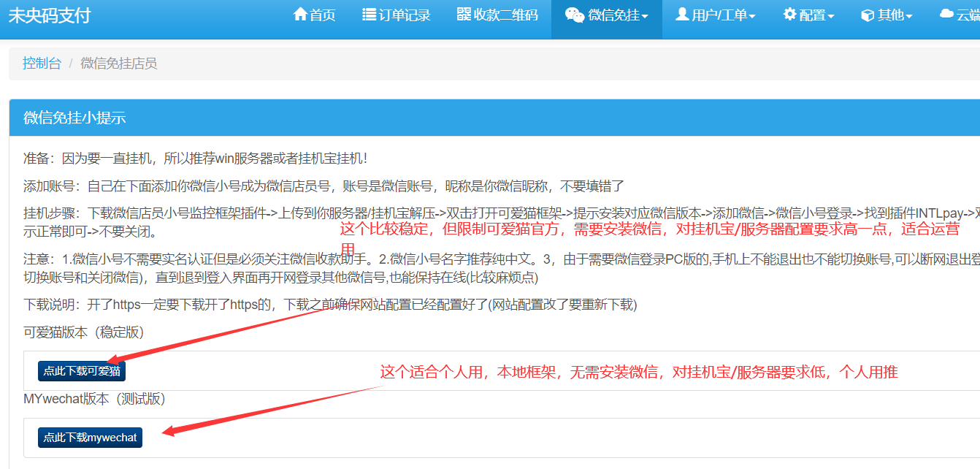Expand the 其他 dropdown menu
The image size is (980, 469).
(x=887, y=15)
